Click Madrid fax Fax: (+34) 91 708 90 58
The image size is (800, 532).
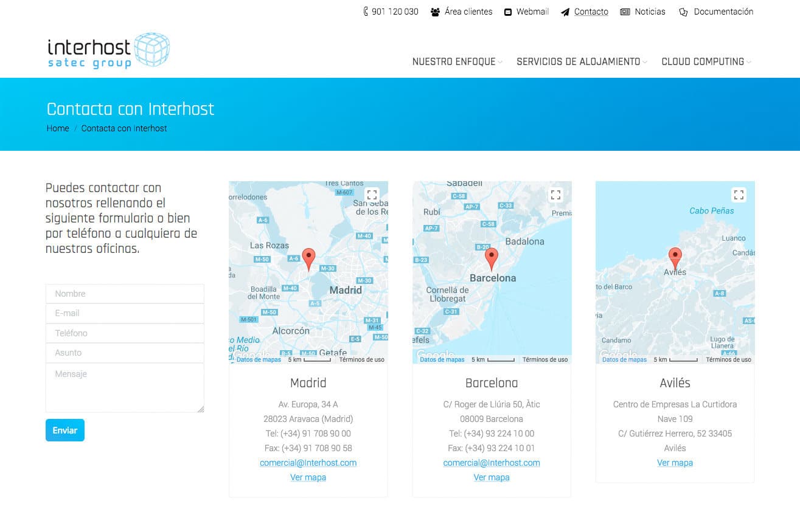click(x=308, y=448)
